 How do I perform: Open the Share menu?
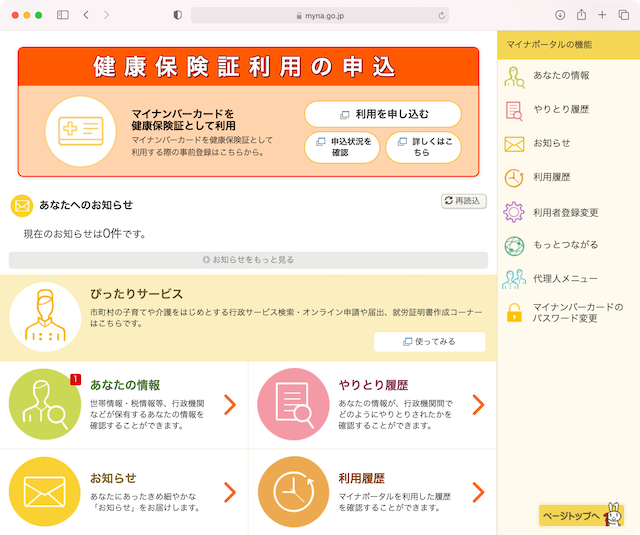[x=581, y=15]
